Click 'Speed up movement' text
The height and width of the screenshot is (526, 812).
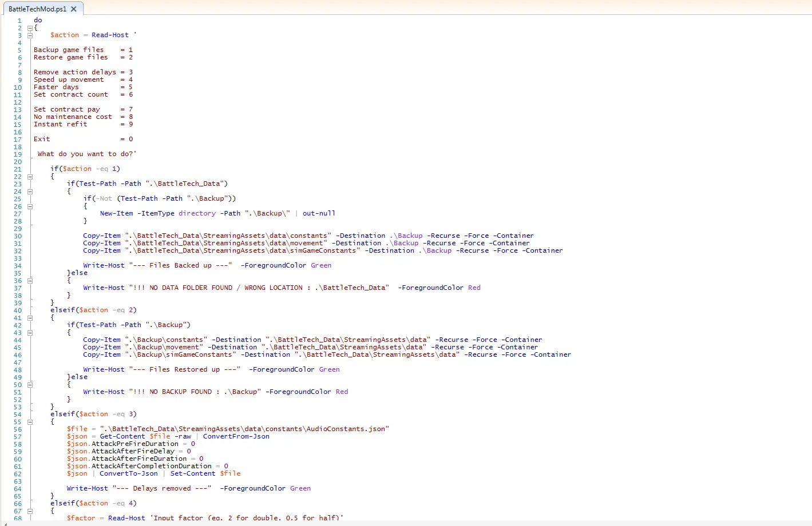coord(69,79)
